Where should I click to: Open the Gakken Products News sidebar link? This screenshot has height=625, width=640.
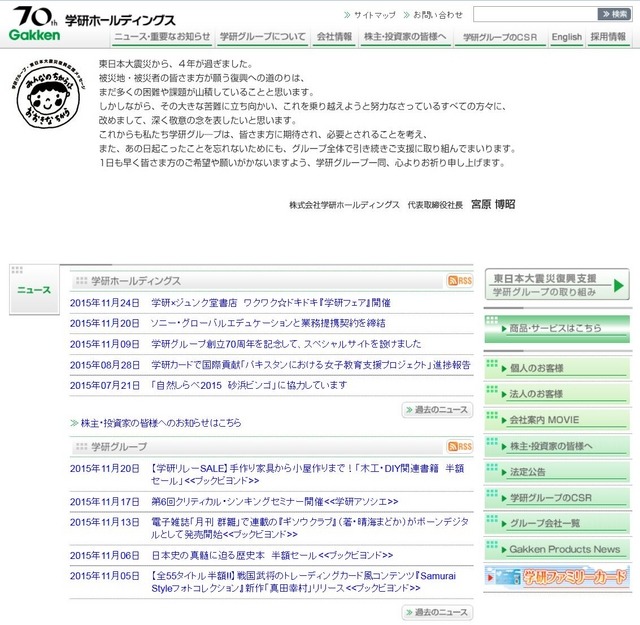pos(557,549)
